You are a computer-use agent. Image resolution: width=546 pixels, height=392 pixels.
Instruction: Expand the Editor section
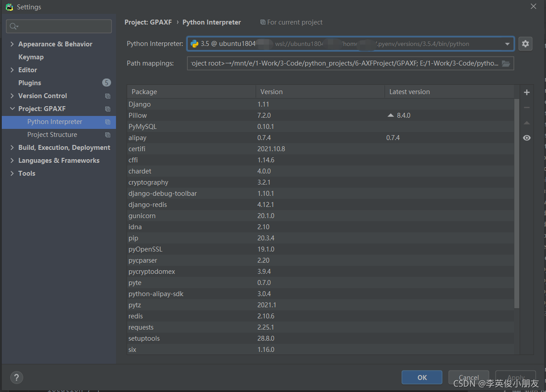12,70
